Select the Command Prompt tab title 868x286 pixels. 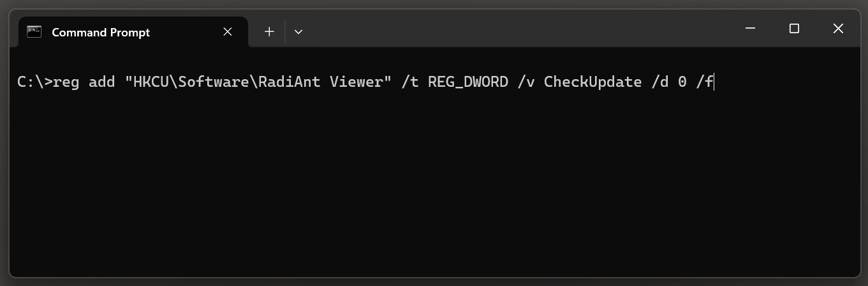pyautogui.click(x=101, y=32)
